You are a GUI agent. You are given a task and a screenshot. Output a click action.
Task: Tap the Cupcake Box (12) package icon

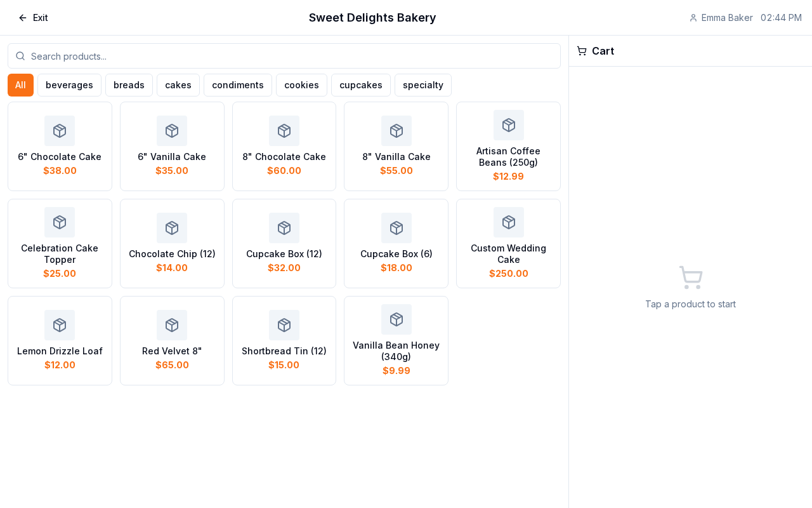click(x=284, y=228)
